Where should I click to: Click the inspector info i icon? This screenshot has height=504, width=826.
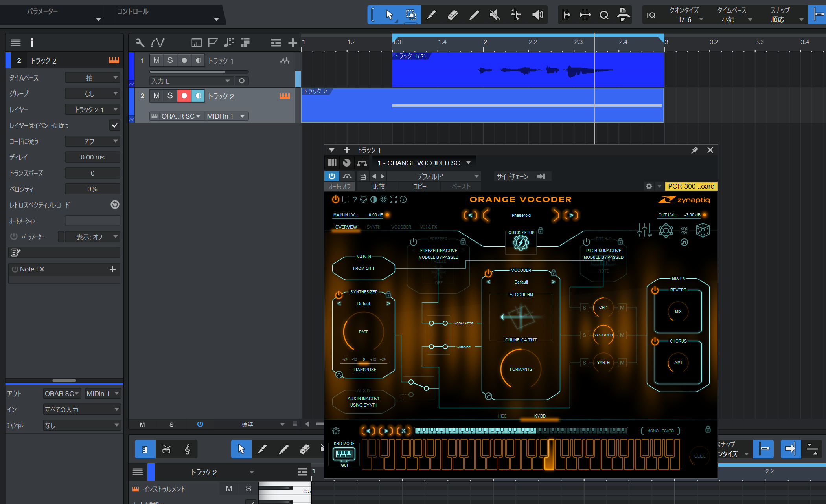coord(32,42)
